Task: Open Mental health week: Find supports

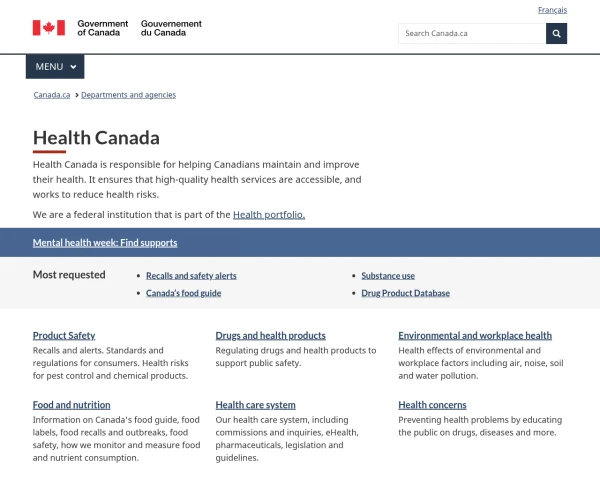Action: 105,243
